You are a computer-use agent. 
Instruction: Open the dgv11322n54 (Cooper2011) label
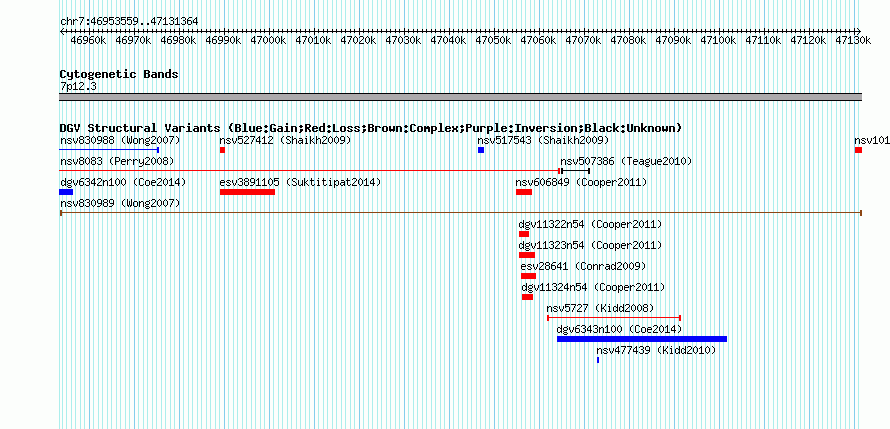click(590, 224)
